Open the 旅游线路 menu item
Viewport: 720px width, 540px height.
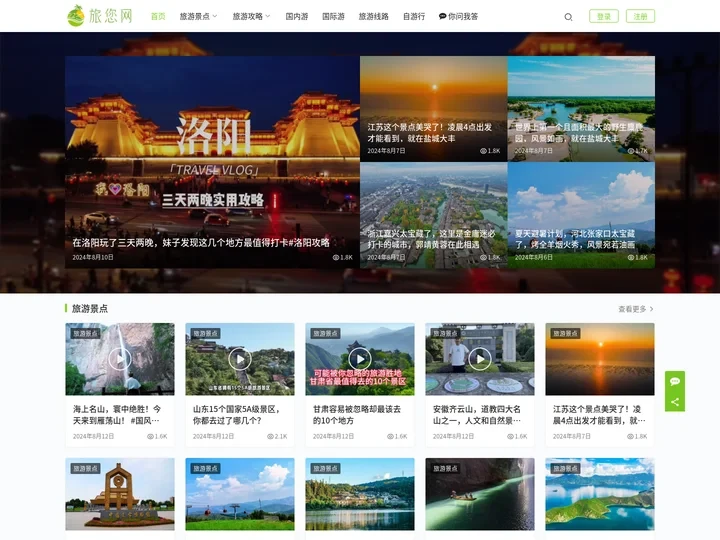click(x=374, y=17)
